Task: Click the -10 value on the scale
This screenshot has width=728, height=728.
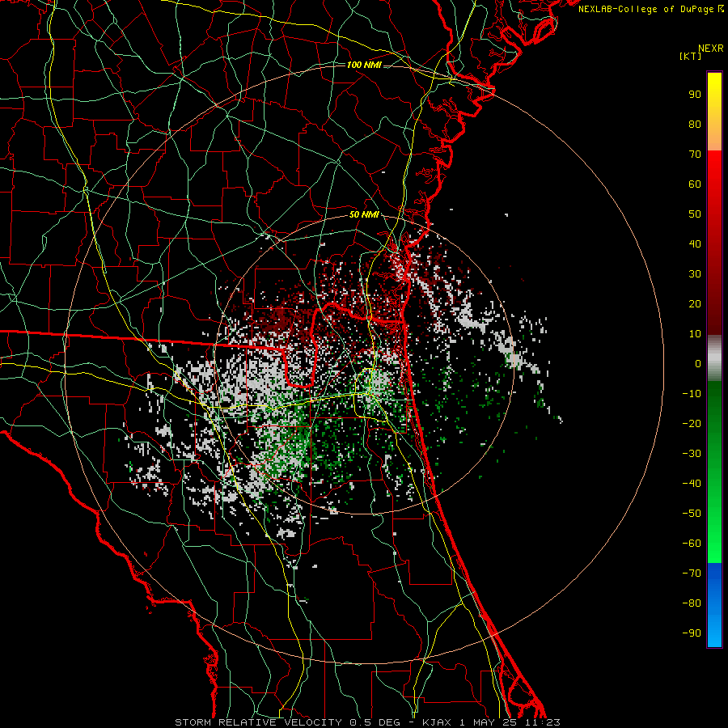Action: (x=692, y=394)
